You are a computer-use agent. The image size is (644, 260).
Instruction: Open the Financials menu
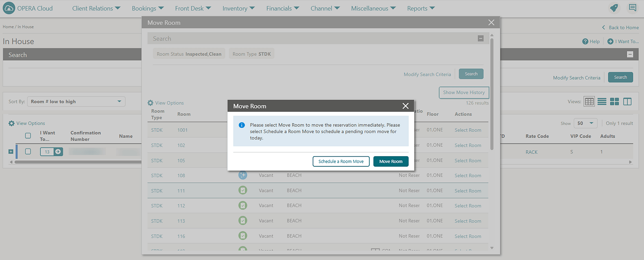tap(282, 8)
